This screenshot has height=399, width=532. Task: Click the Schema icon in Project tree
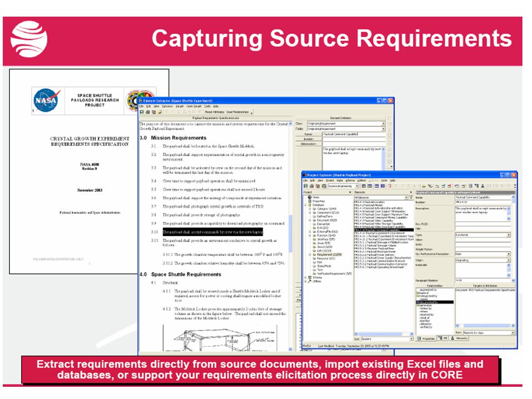point(309,277)
